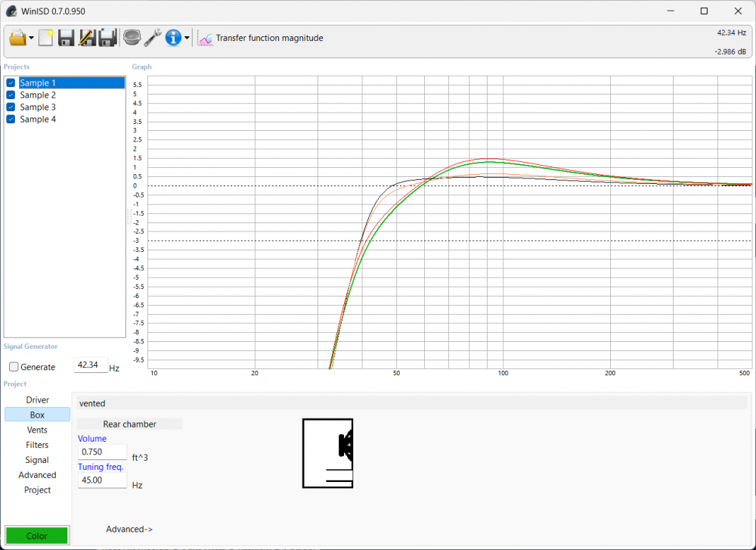Click the rear chamber Volume input field
This screenshot has height=550, width=756.
102,452
